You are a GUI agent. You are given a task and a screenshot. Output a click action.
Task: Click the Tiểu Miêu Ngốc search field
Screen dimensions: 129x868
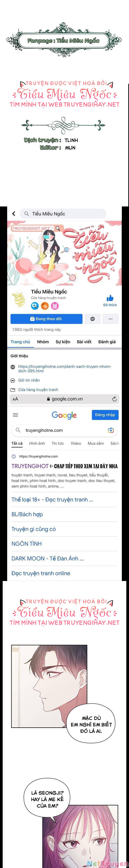click(x=63, y=214)
